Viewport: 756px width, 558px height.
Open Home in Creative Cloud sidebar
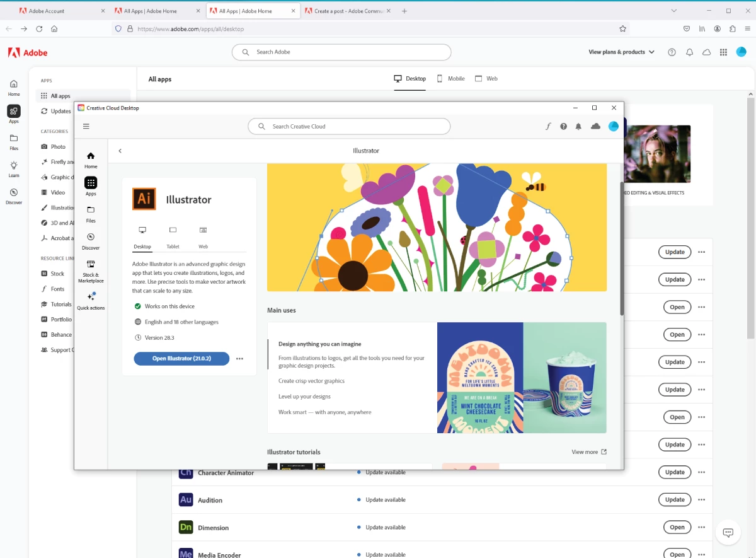91,160
